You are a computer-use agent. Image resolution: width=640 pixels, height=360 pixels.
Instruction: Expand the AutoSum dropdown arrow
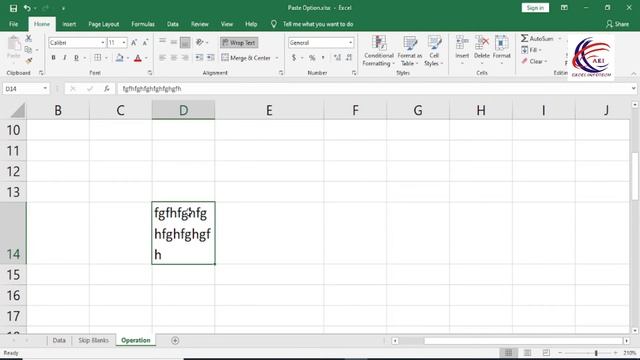(560, 39)
